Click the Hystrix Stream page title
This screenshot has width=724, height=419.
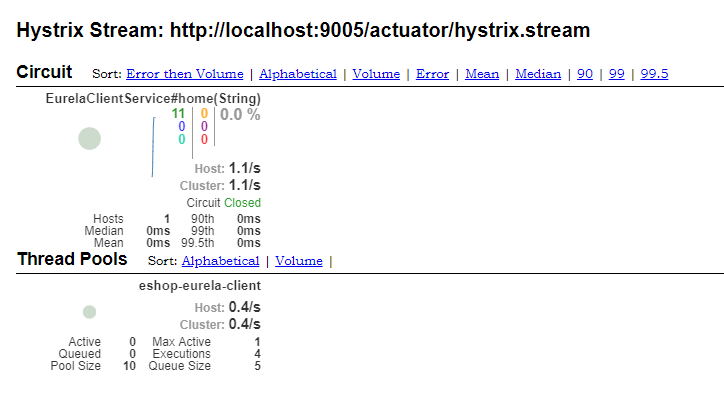[303, 30]
